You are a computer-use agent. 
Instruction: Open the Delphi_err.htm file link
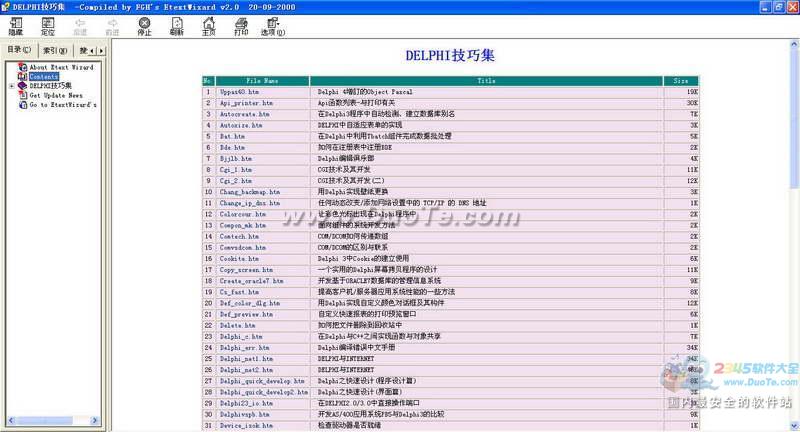tap(244, 348)
